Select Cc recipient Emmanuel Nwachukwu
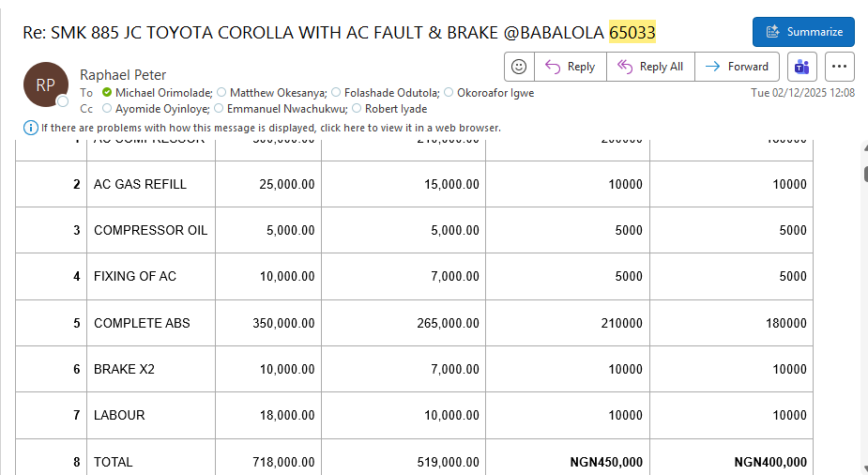 click(x=287, y=109)
